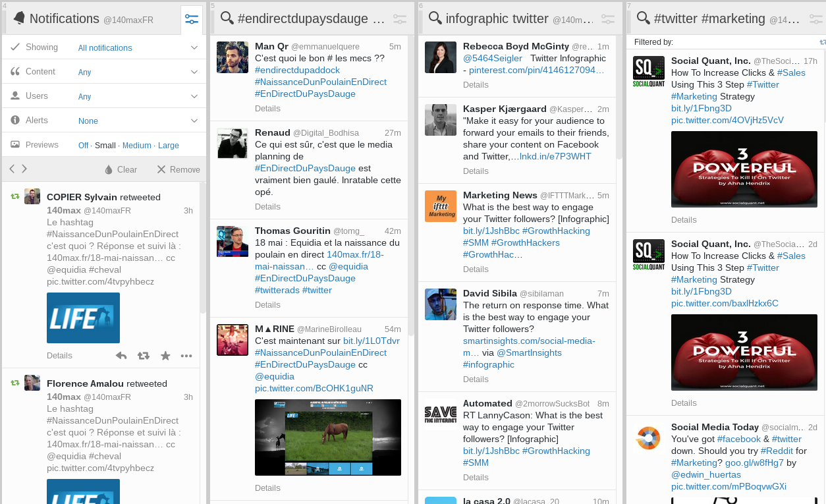
Task: Open Details of Man Qr's tweet
Action: pyautogui.click(x=267, y=109)
